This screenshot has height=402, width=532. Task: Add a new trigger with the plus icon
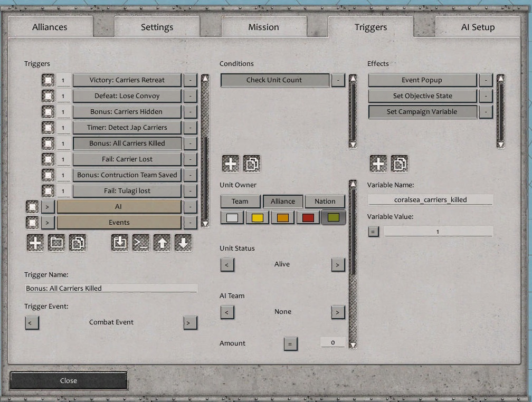(36, 243)
